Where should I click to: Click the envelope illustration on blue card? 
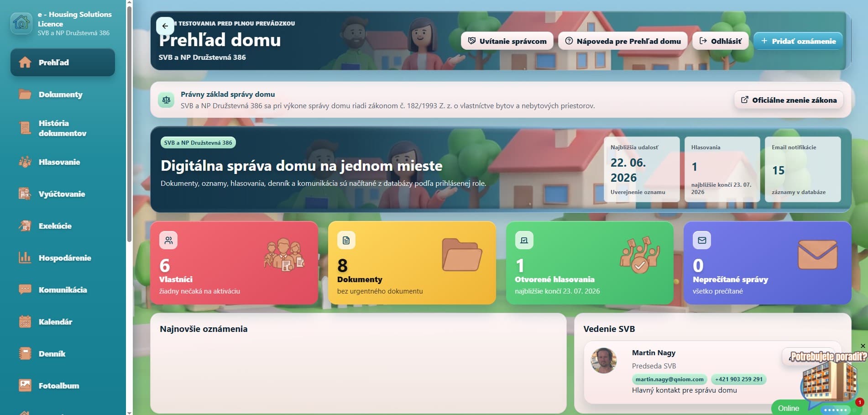(x=817, y=255)
